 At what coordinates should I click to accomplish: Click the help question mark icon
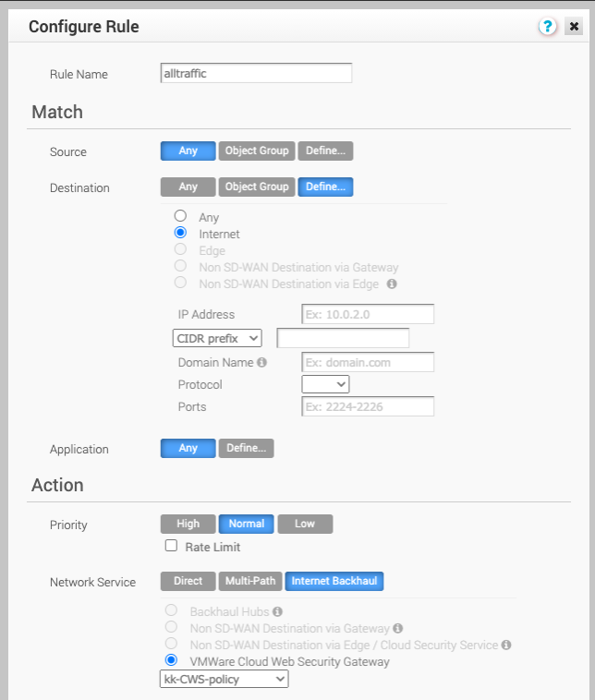click(547, 27)
